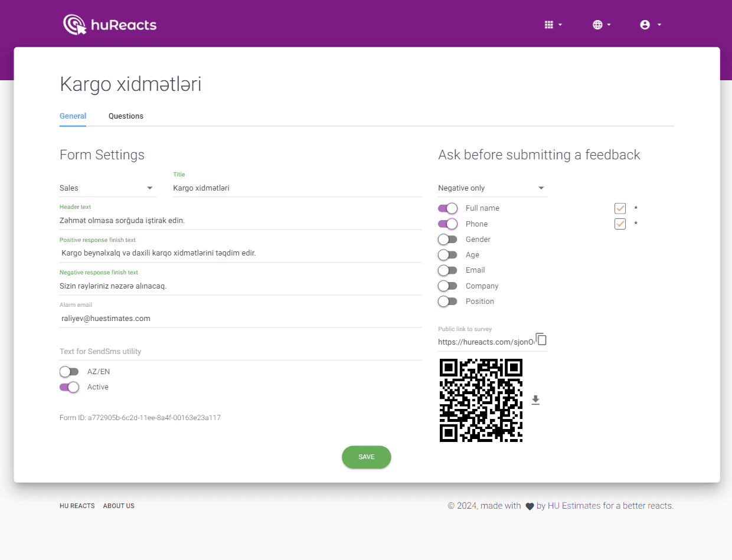Open the ABOUT US footer link
732x560 pixels.
point(119,506)
